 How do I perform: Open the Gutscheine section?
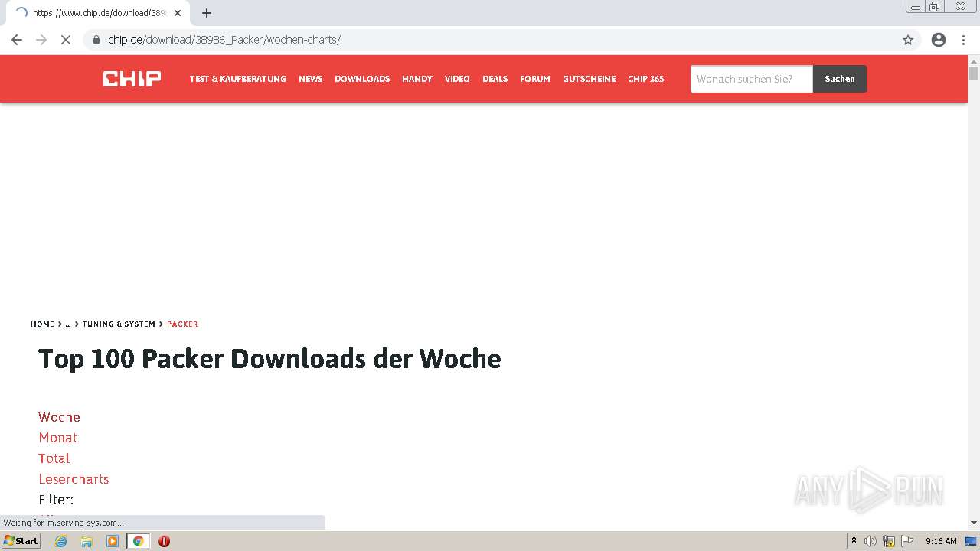(x=589, y=79)
